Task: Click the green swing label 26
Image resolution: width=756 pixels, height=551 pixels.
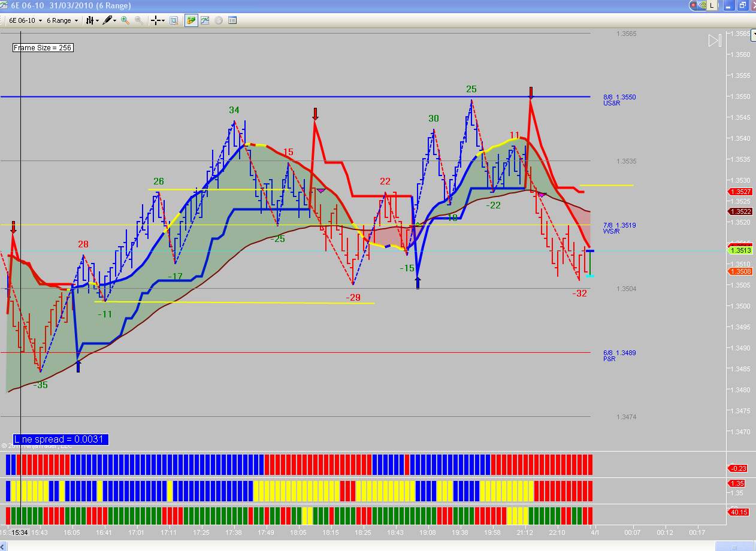Action: point(158,181)
